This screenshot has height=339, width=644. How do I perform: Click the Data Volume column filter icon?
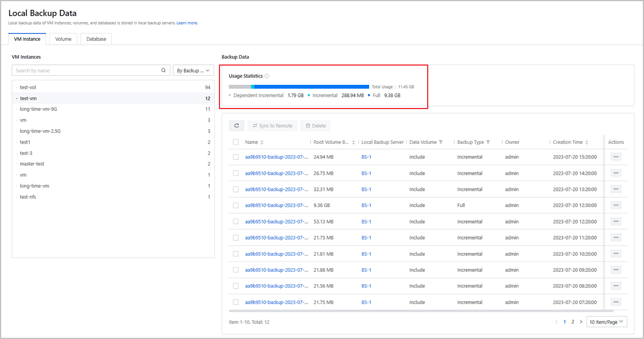click(441, 142)
